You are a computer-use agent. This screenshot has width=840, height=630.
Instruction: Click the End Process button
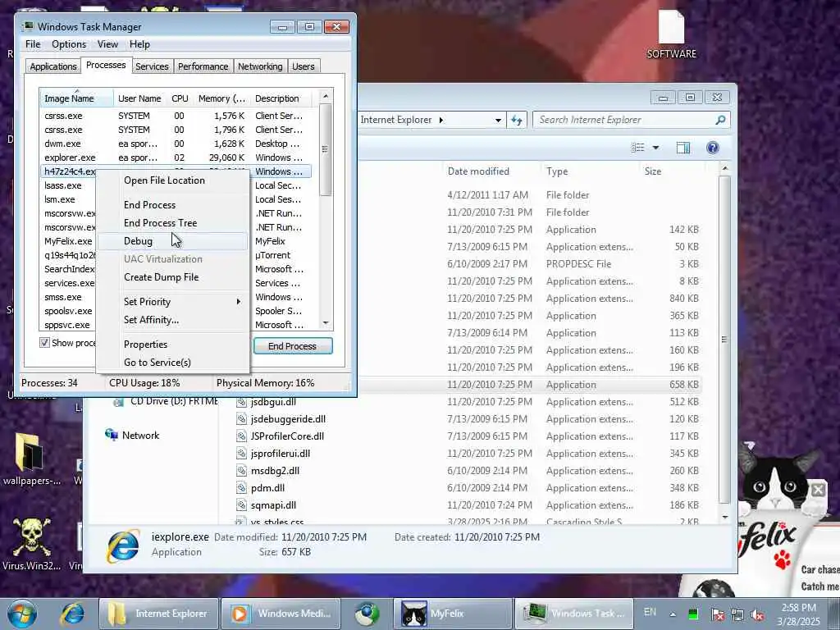[x=293, y=346]
